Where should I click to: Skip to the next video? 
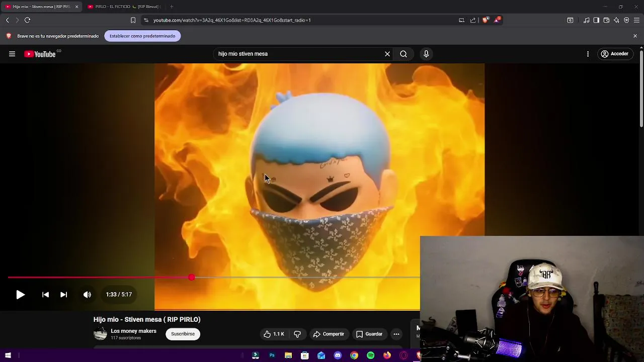point(63,295)
